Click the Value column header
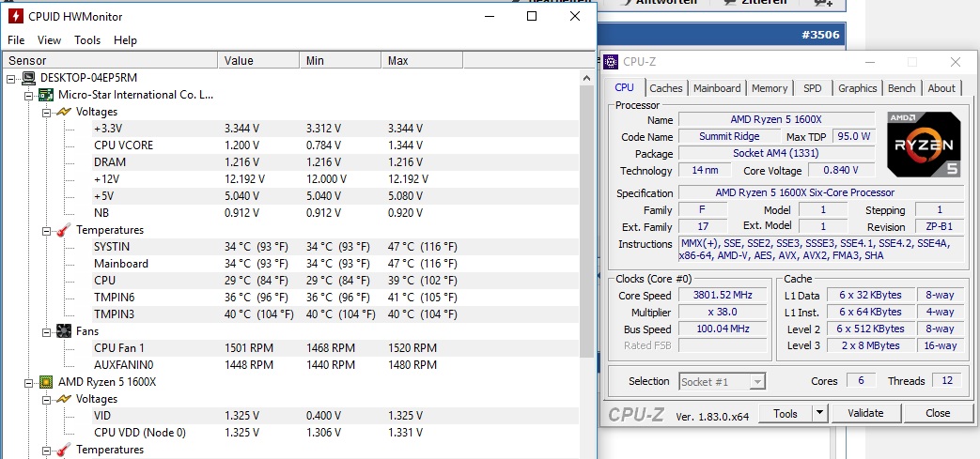The image size is (980, 459). pos(258,61)
